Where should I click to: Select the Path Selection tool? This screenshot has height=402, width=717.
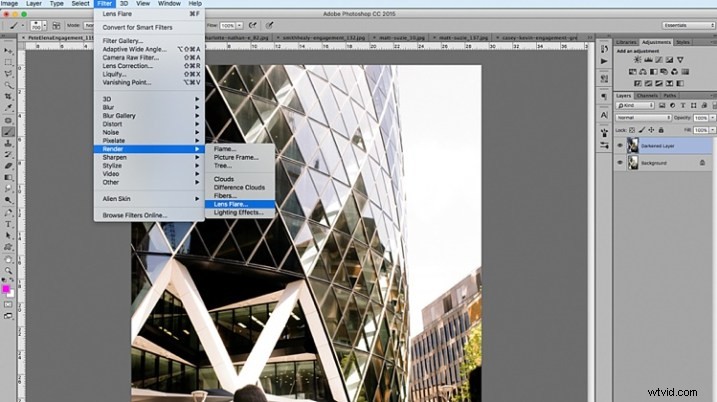8,236
